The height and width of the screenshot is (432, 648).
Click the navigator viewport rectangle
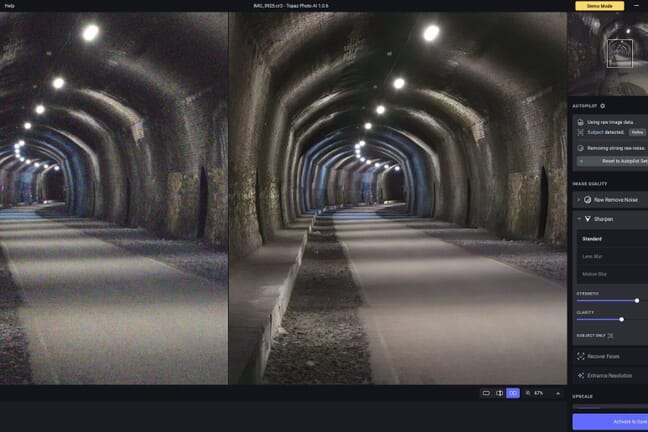pos(619,53)
